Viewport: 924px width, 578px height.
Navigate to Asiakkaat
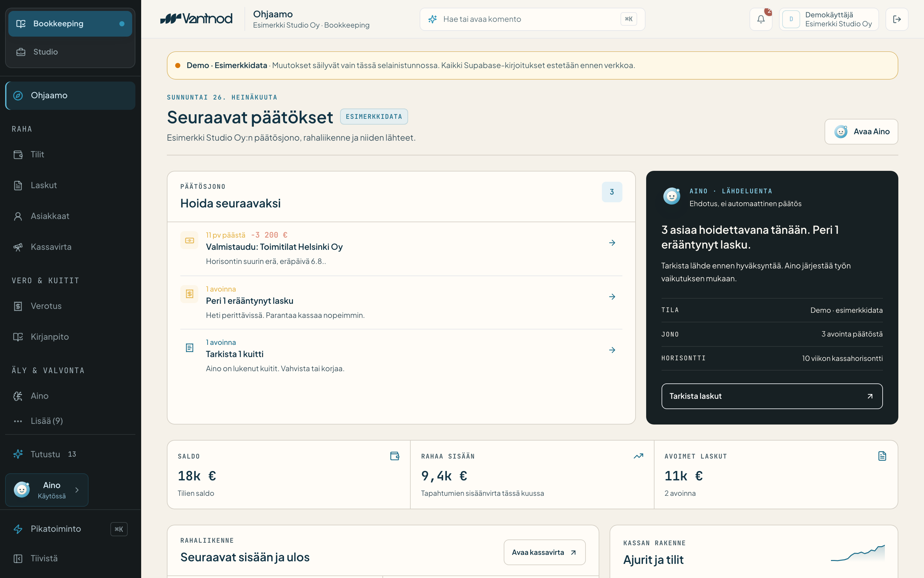[x=70, y=216]
